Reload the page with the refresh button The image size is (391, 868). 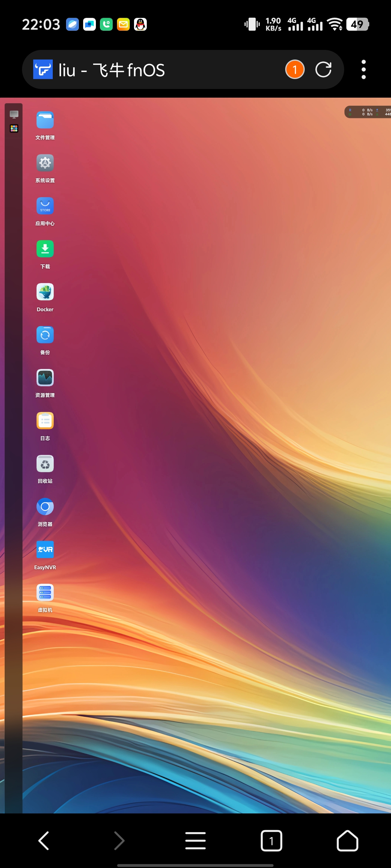tap(323, 70)
